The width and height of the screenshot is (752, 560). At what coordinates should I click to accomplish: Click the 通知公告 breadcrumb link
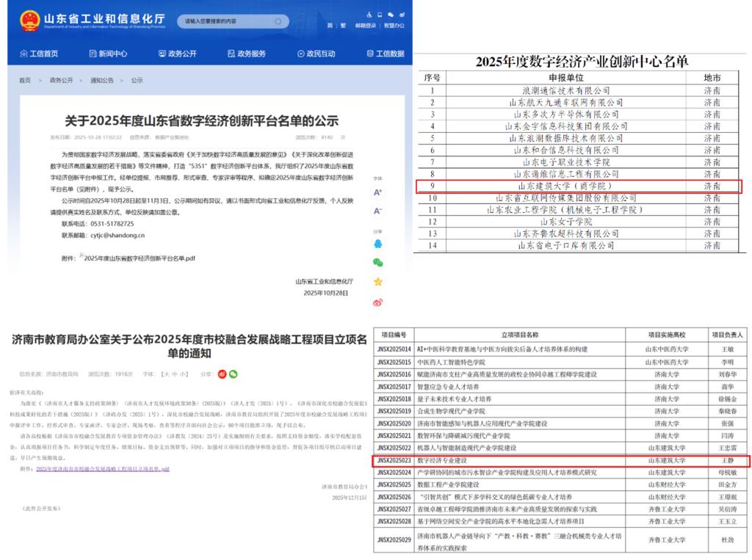[x=102, y=80]
